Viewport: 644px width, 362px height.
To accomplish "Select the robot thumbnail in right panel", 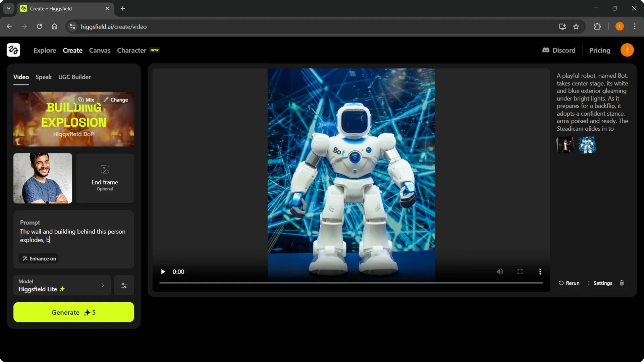I will click(587, 144).
